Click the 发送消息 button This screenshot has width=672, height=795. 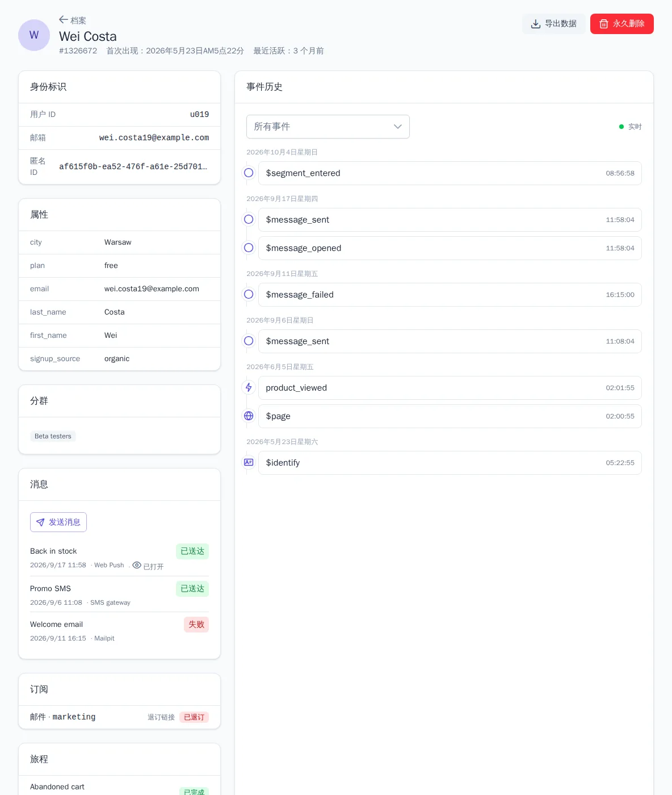pyautogui.click(x=58, y=522)
